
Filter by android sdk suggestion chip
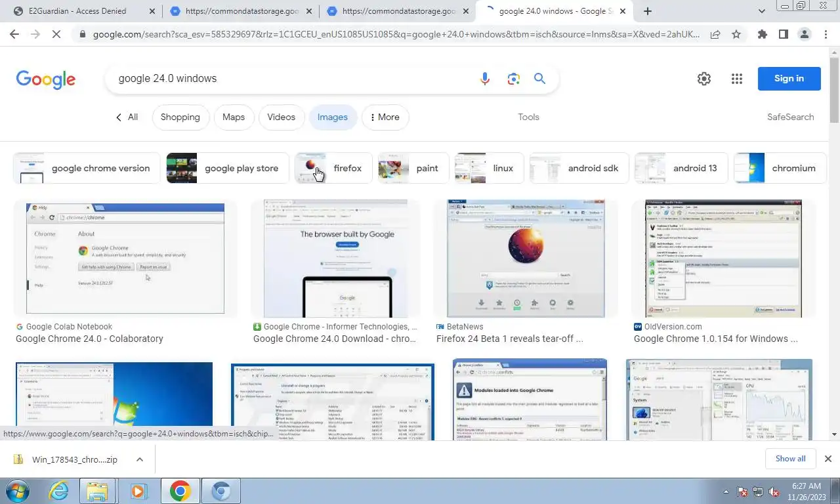point(579,169)
